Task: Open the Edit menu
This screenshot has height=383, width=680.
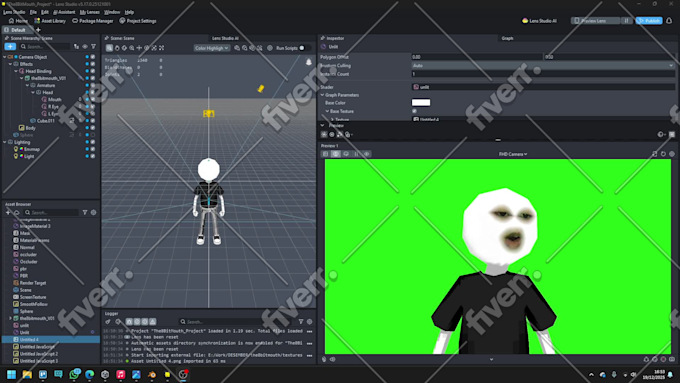Action: pos(45,12)
